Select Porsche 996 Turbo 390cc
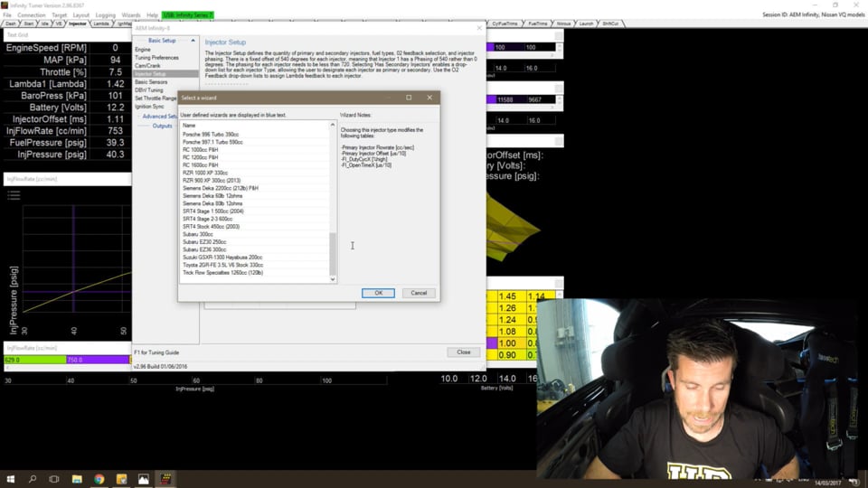This screenshot has height=488, width=868. click(x=211, y=135)
